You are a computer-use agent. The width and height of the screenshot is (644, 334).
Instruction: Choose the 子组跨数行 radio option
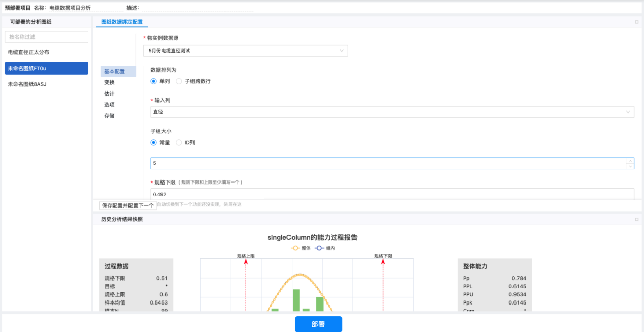pyautogui.click(x=179, y=81)
